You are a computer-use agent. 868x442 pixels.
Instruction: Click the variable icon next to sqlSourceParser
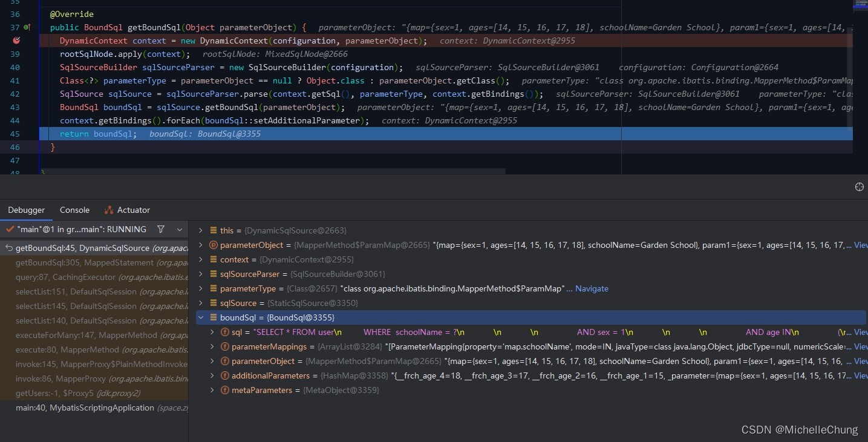coord(214,274)
